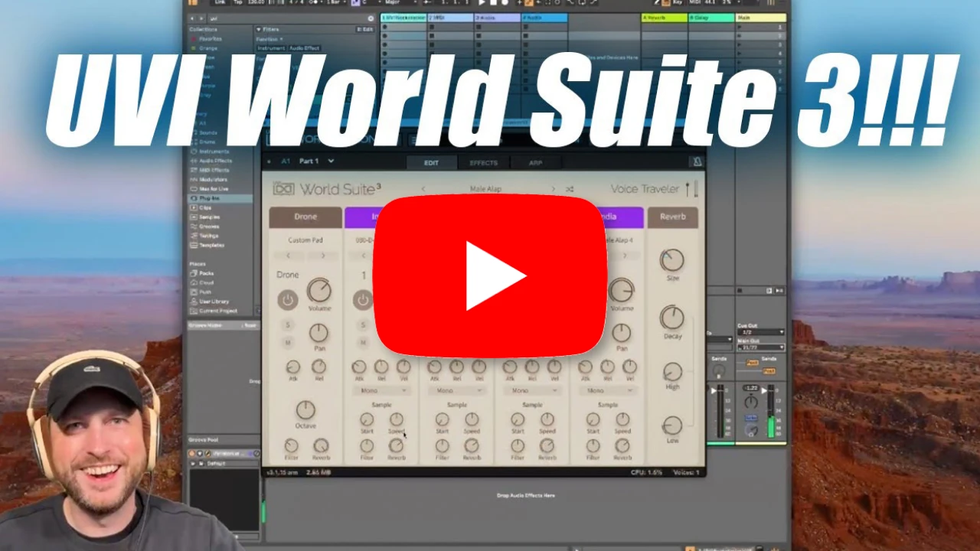980x551 pixels.
Task: Switch to the ARP tab
Action: point(536,162)
